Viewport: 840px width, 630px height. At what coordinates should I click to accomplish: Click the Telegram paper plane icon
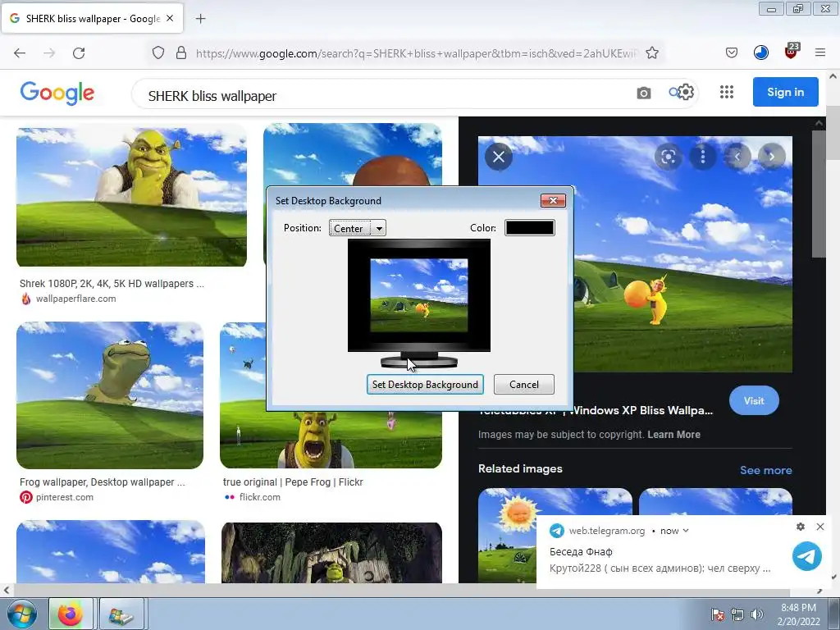[x=807, y=555]
